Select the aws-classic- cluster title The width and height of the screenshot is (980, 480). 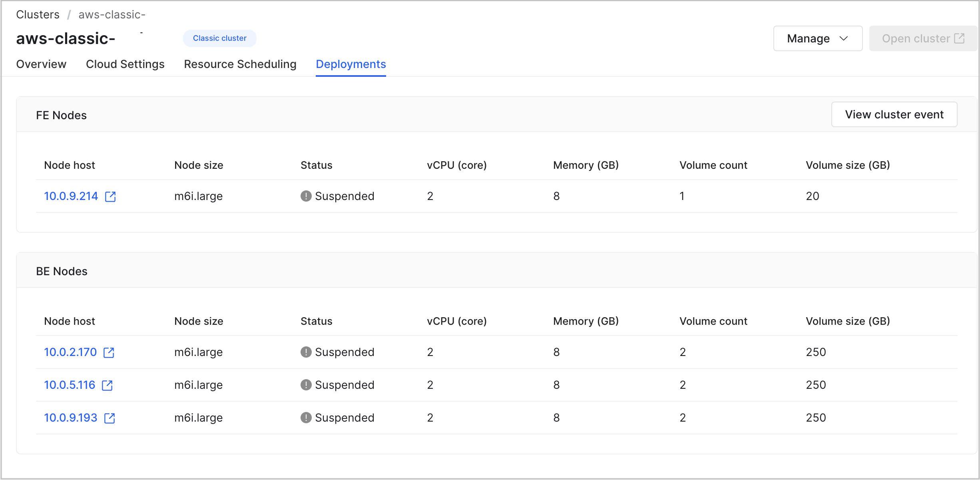[x=66, y=38]
